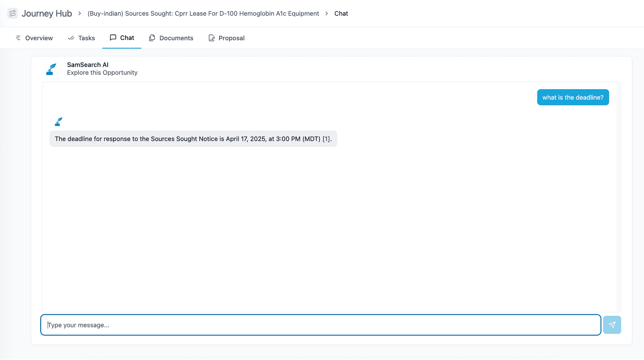Click the Tasks checkmarks icon
This screenshot has height=360, width=644.
click(71, 38)
